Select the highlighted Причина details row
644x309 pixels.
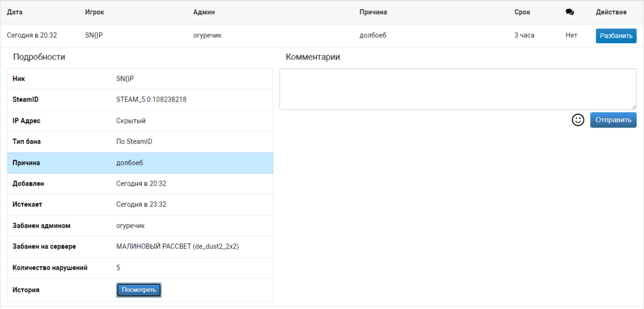click(140, 163)
